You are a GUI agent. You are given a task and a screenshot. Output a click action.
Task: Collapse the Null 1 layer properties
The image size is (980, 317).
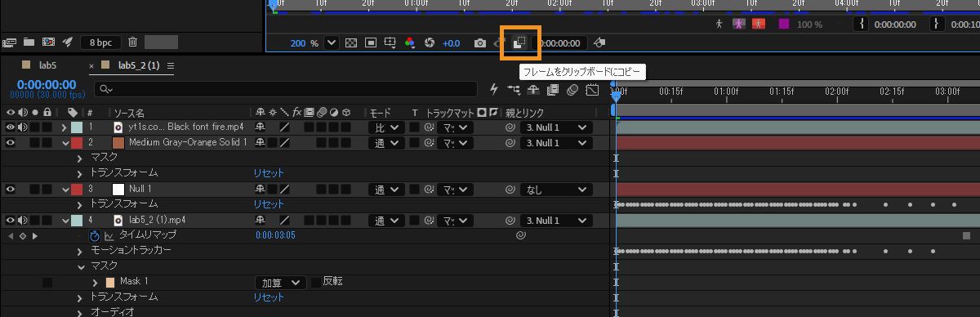click(66, 190)
